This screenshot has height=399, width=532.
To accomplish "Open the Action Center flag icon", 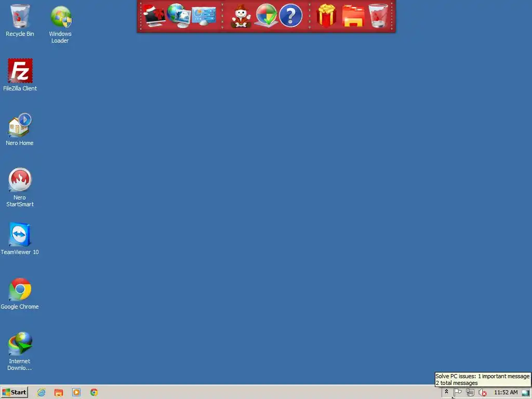I will pos(458,392).
